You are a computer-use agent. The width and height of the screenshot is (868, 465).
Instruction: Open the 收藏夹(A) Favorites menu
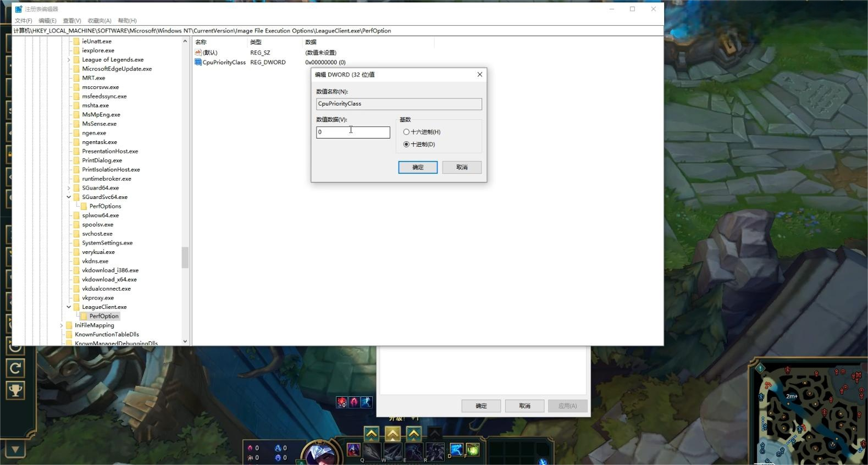[x=99, y=20]
